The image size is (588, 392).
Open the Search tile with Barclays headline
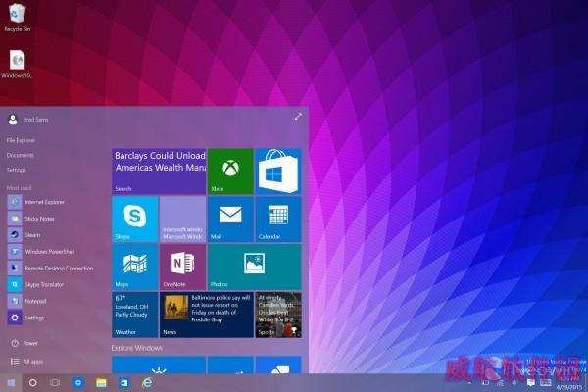click(x=159, y=171)
